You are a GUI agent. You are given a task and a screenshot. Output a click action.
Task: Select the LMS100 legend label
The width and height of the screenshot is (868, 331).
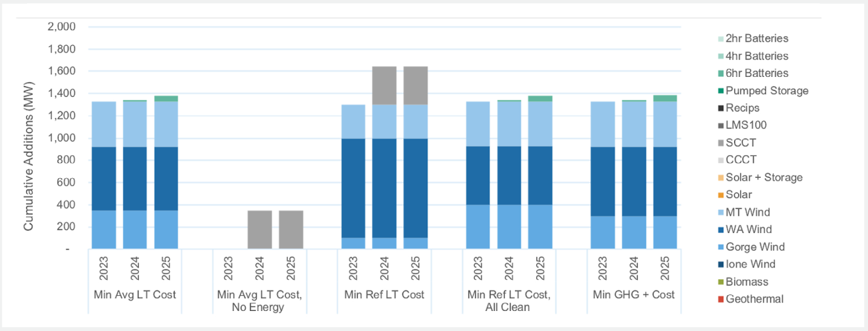click(x=746, y=125)
